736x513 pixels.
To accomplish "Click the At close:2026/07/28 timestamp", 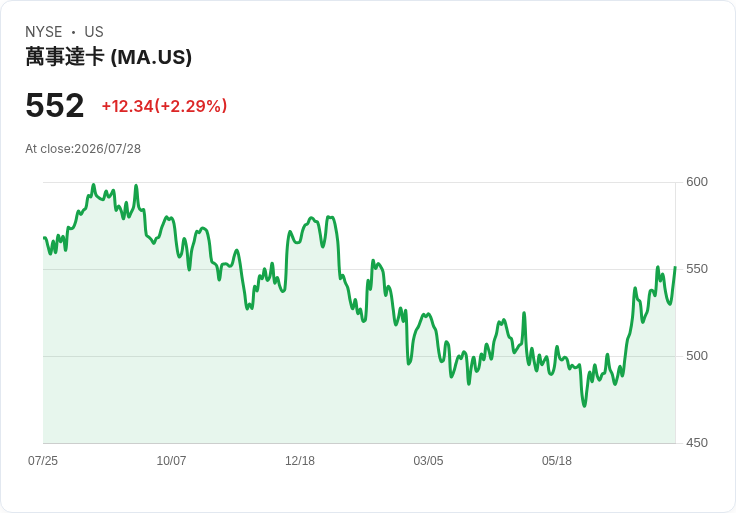I will coord(83,149).
